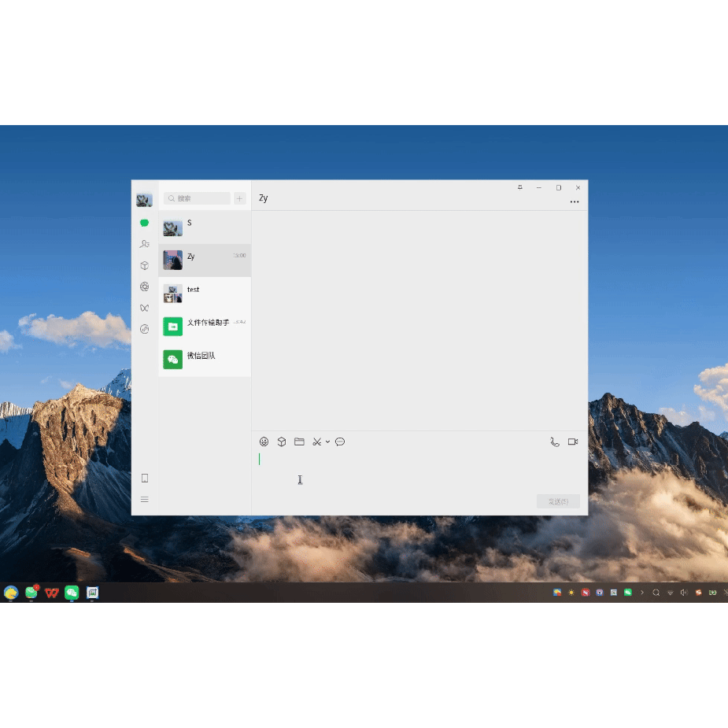Open WPS Office from the taskbar
Viewport: 728px width, 728px height.
[x=52, y=593]
